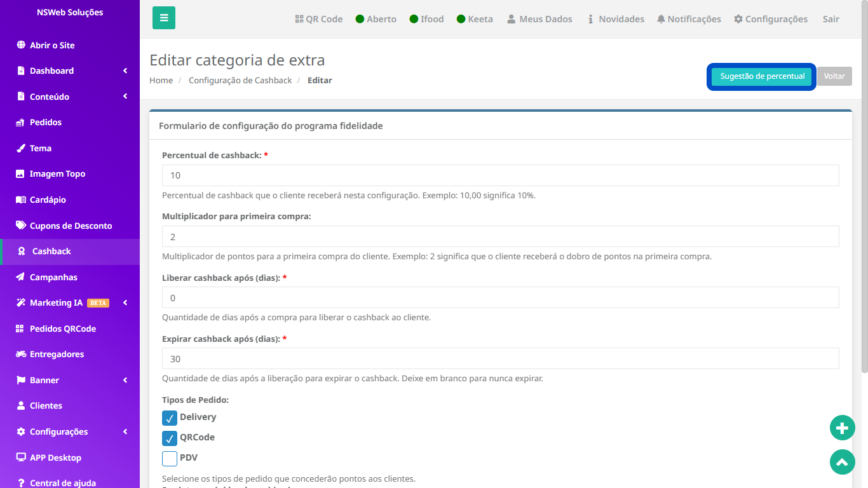The width and height of the screenshot is (868, 488).
Task: Click the Novidades info icon
Action: [x=591, y=19]
